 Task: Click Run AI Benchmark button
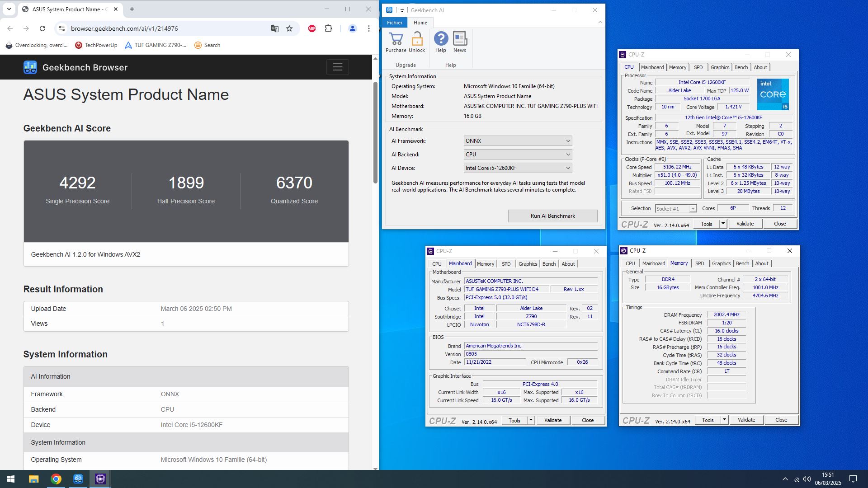pyautogui.click(x=552, y=216)
